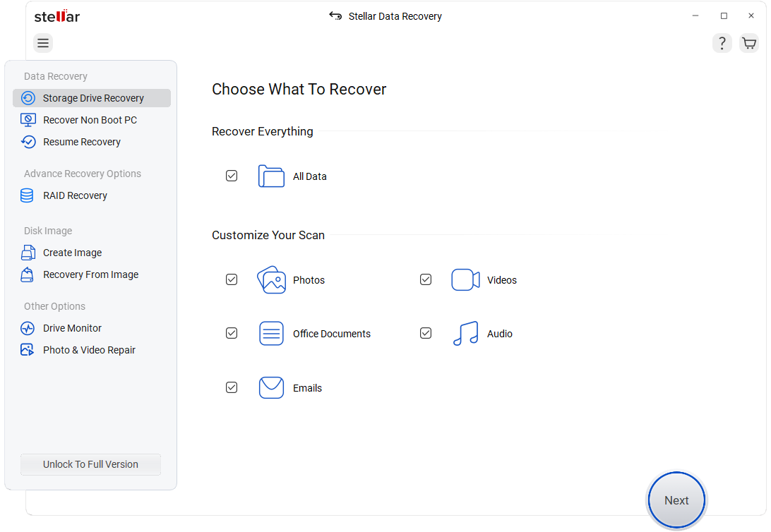This screenshot has width=771, height=532.
Task: Click the Office Documents label
Action: [x=332, y=334]
